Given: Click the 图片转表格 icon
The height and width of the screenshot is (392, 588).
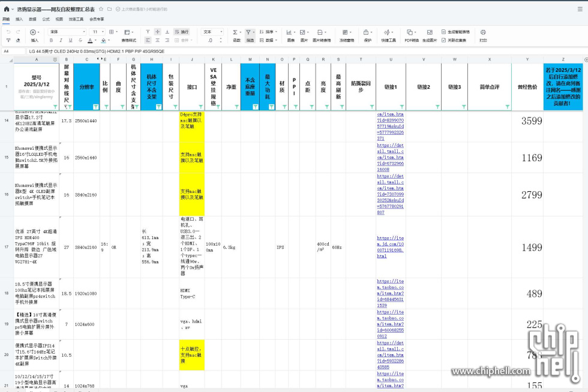Looking at the screenshot, I should tap(320, 32).
